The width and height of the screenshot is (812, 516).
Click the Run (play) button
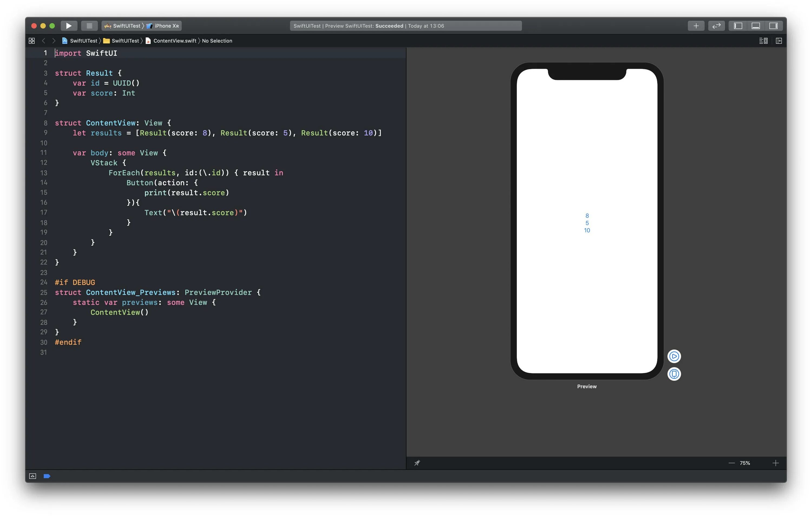coord(69,26)
